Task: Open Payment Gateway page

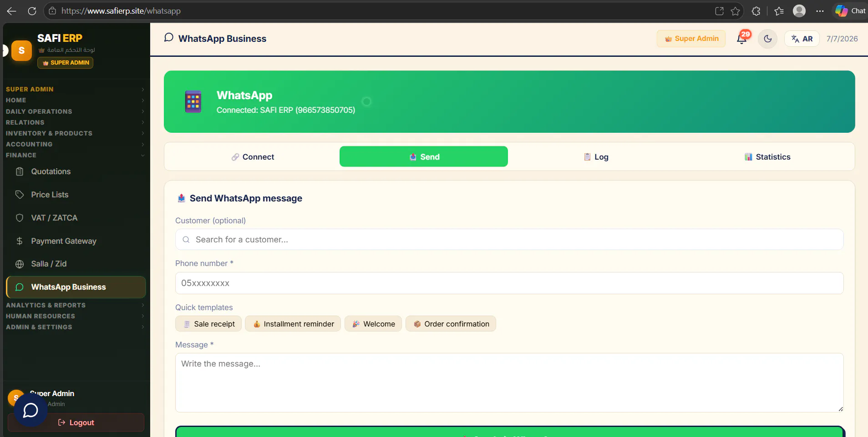Action: pos(76,241)
